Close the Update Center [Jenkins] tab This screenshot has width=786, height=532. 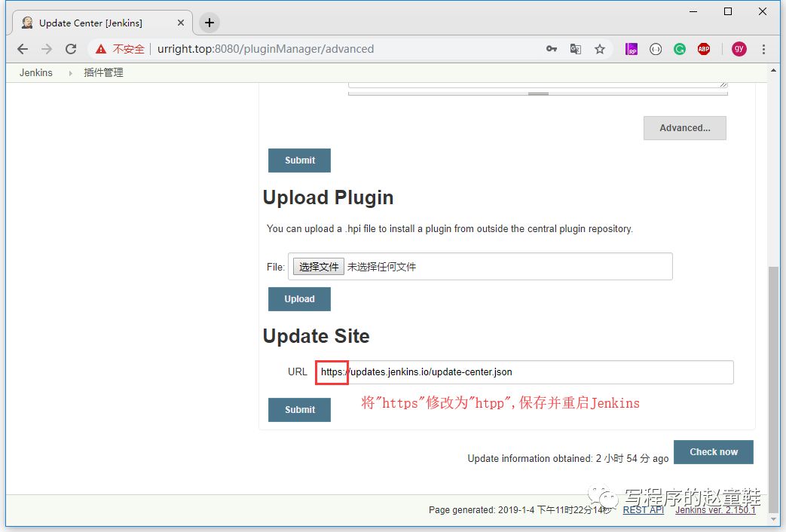point(181,23)
